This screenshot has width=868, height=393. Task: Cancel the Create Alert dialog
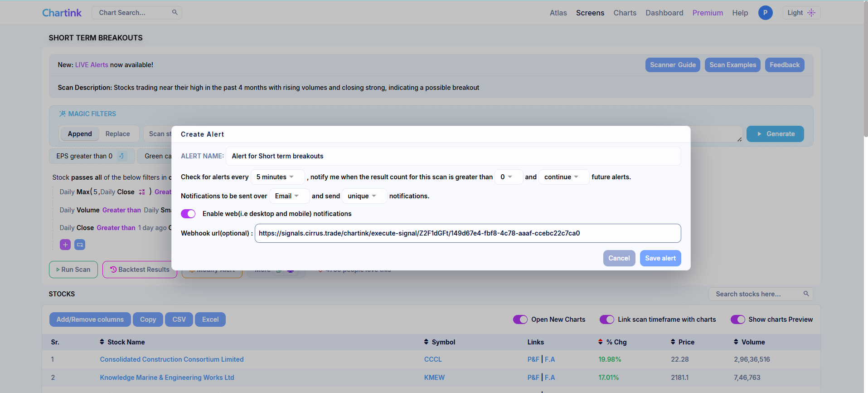[619, 258]
